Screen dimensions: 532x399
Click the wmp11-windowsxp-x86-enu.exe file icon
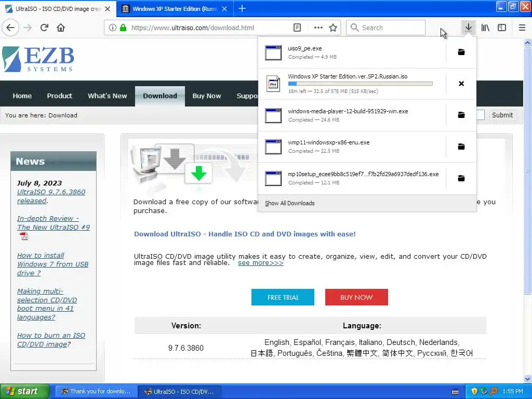coord(273,147)
